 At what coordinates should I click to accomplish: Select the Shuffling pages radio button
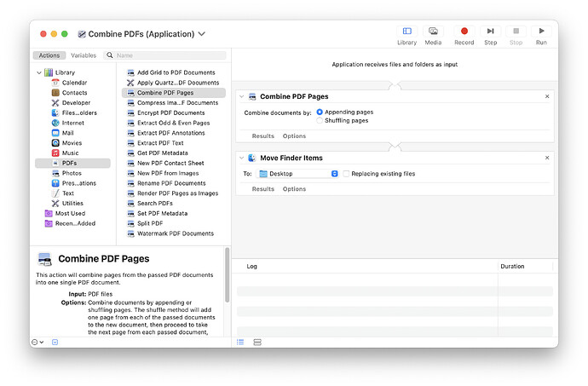coord(320,120)
